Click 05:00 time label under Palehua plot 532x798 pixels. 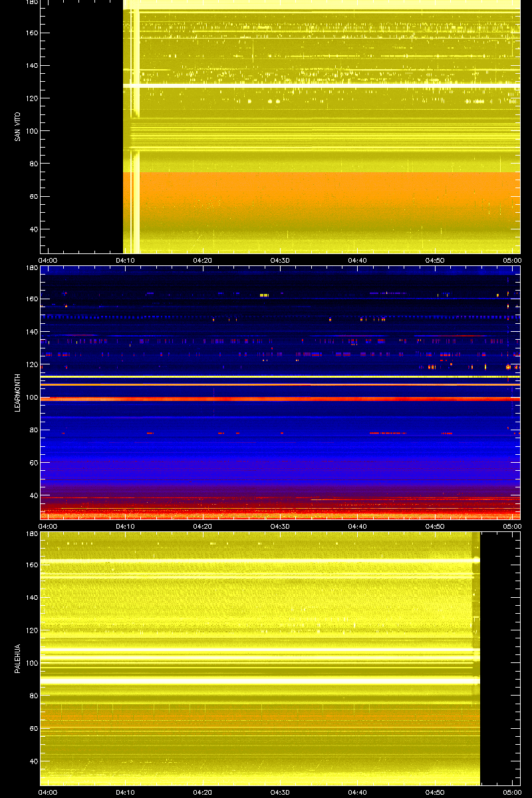(512, 792)
